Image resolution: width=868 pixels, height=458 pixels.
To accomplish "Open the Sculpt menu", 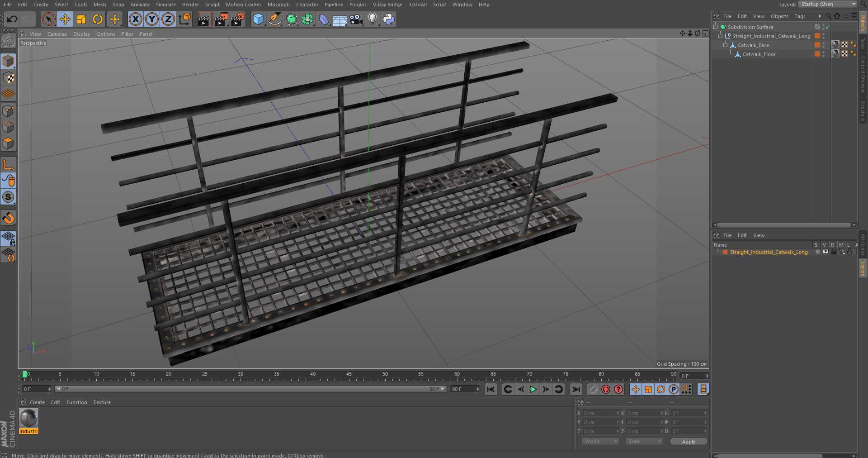I will click(x=212, y=5).
